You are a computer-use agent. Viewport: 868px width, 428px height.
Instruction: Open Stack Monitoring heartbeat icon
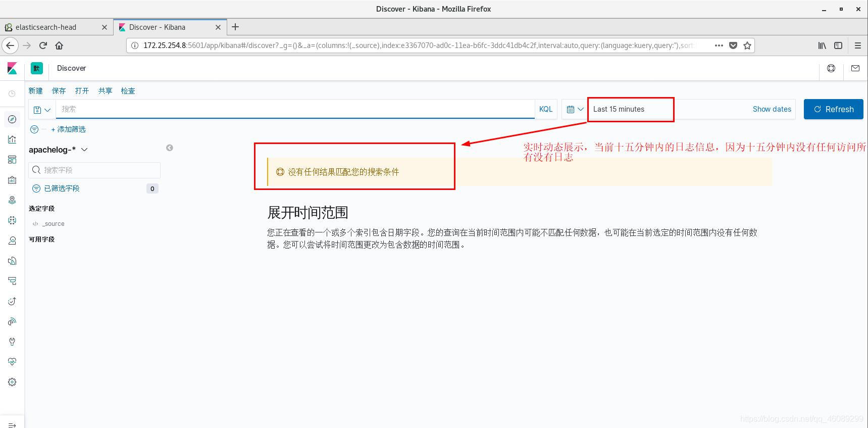pos(12,362)
